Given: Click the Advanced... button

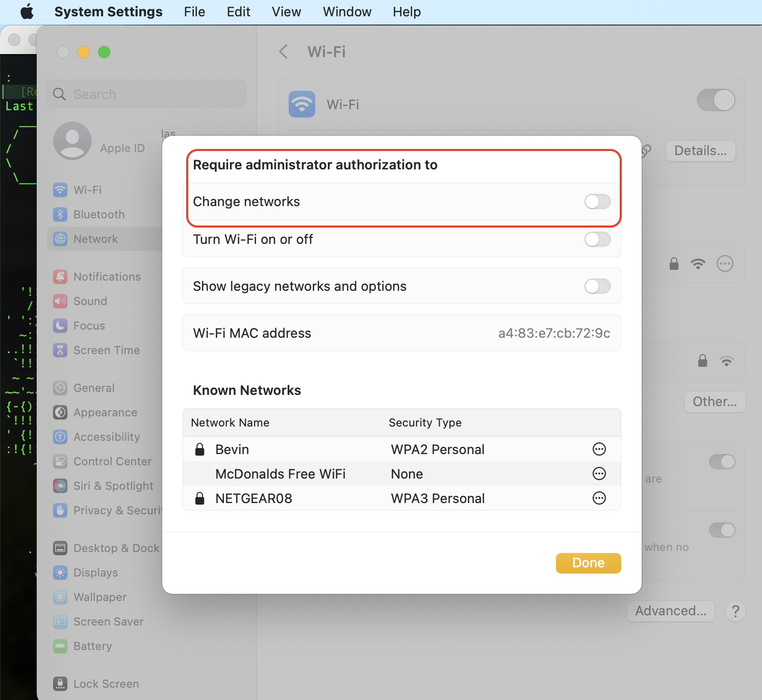Looking at the screenshot, I should click(671, 611).
